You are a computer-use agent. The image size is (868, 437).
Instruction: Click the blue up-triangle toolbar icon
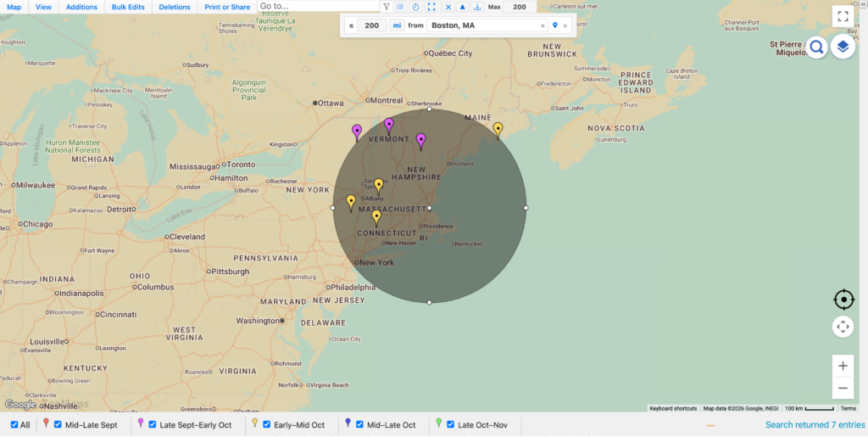[x=463, y=7]
